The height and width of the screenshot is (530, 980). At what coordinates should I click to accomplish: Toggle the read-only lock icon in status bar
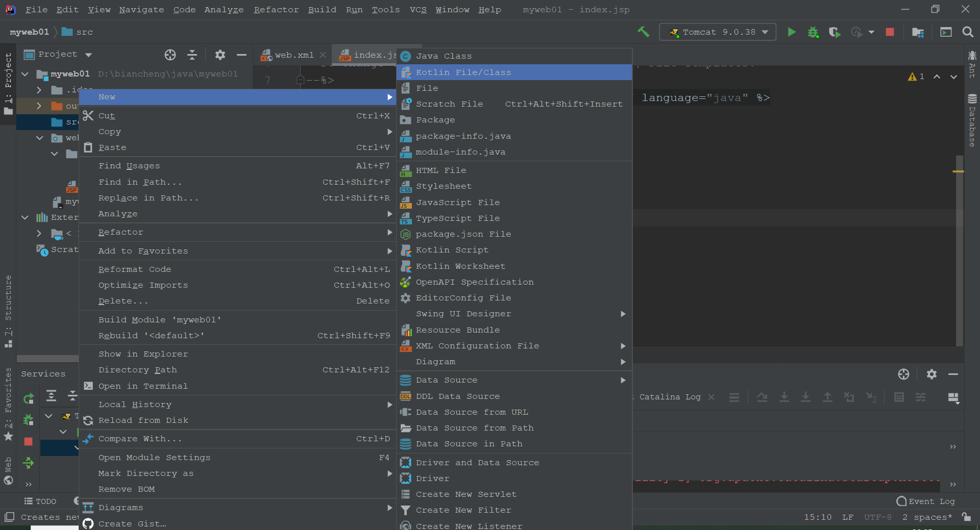(x=966, y=517)
